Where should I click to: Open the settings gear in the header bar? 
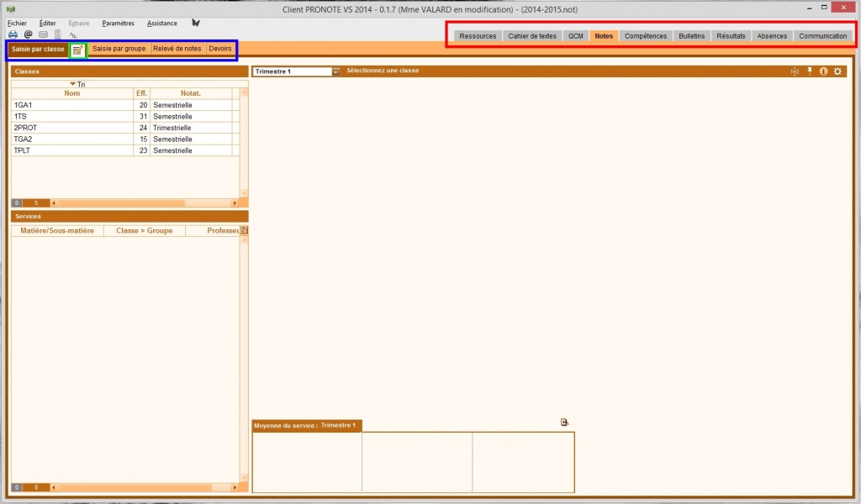[x=837, y=71]
